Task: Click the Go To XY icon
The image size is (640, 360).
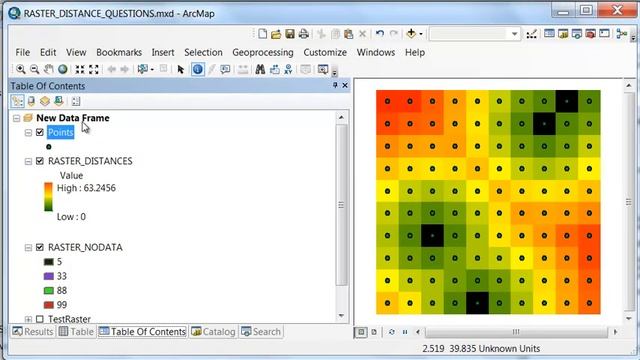Action: 288,69
